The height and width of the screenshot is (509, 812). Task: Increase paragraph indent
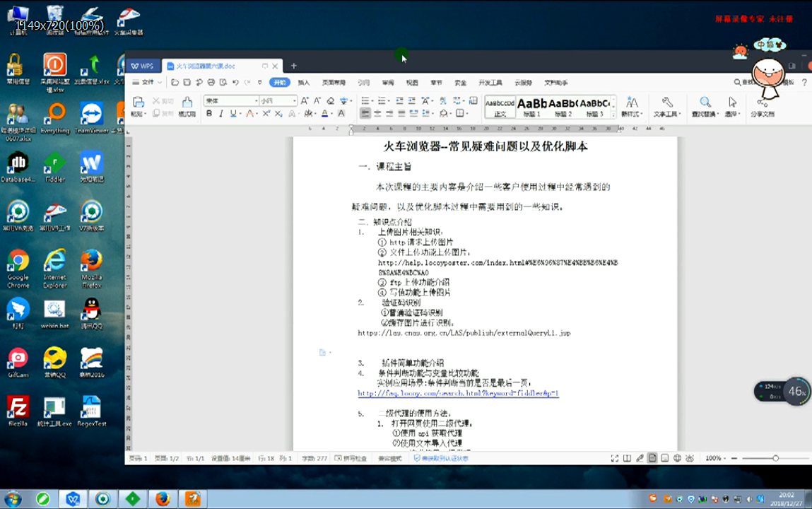(x=412, y=100)
